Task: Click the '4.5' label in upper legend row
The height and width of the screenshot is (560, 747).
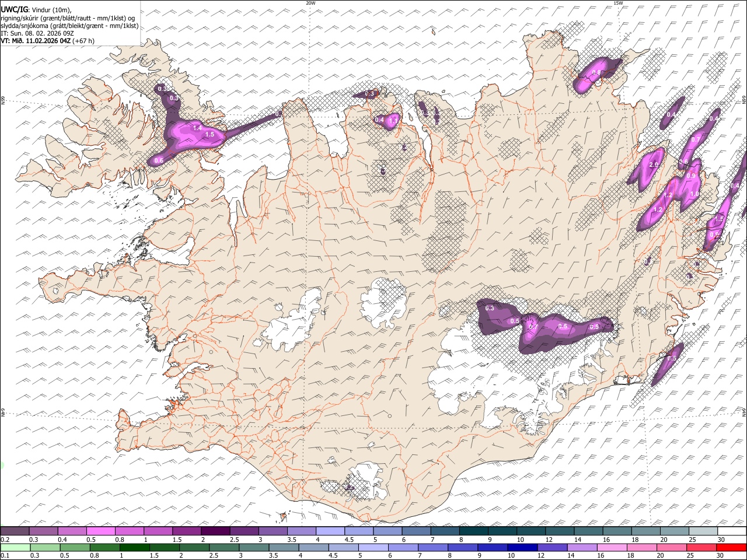Action: click(x=349, y=540)
